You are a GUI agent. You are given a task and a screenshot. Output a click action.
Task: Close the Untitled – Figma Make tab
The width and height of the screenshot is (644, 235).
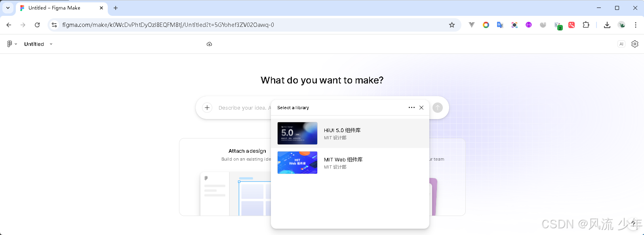101,8
